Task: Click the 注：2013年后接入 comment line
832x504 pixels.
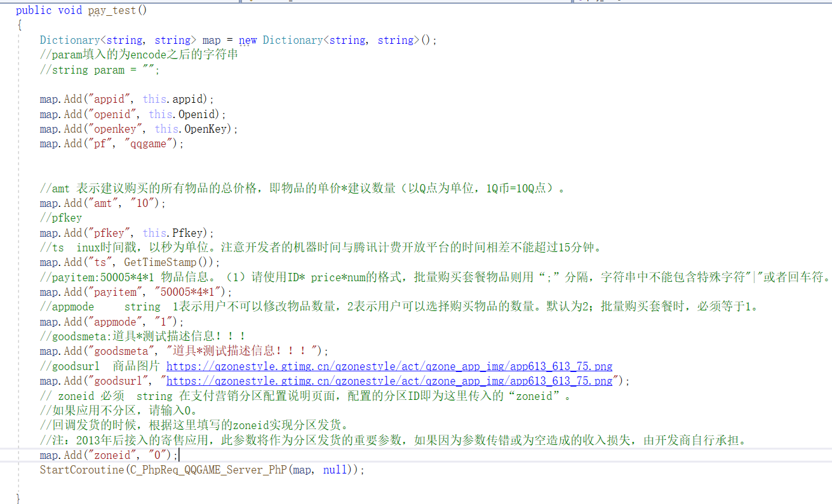Action: [394, 440]
